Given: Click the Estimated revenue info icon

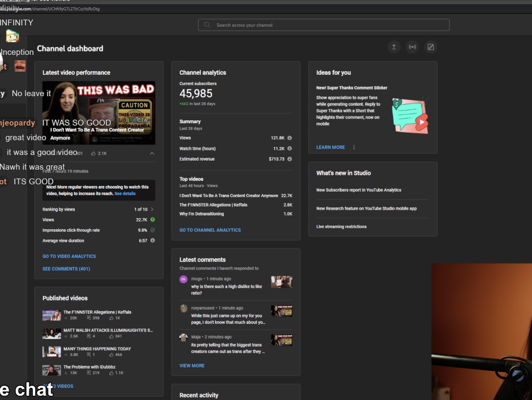Looking at the screenshot, I should pos(290,159).
